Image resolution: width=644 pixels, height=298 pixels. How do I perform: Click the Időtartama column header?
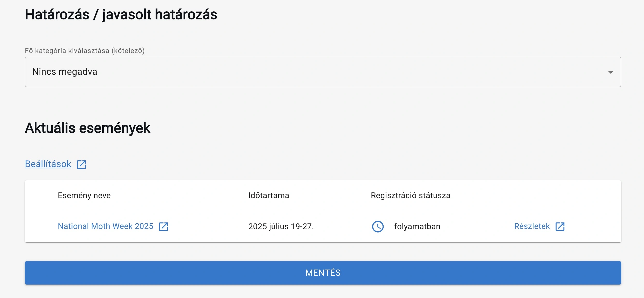(x=268, y=196)
